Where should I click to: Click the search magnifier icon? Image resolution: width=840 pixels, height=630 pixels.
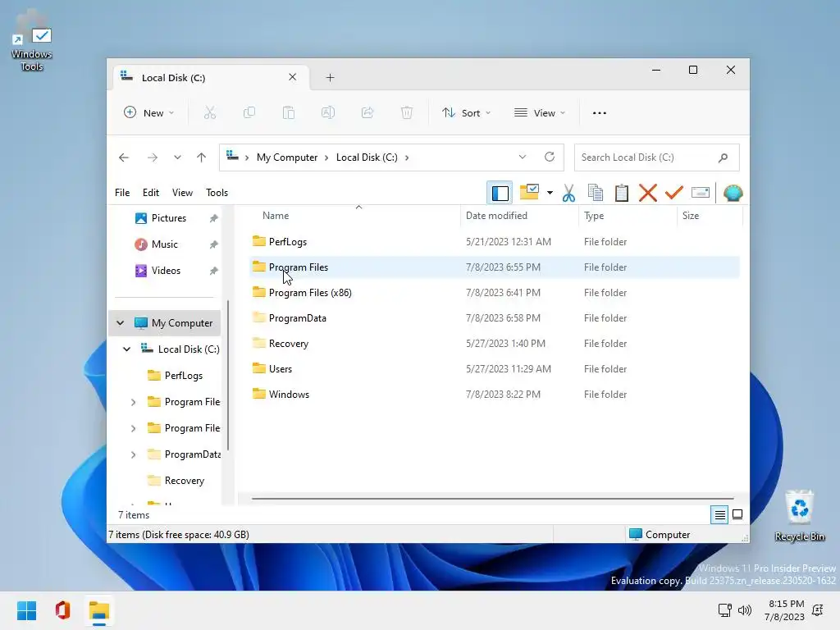point(724,157)
